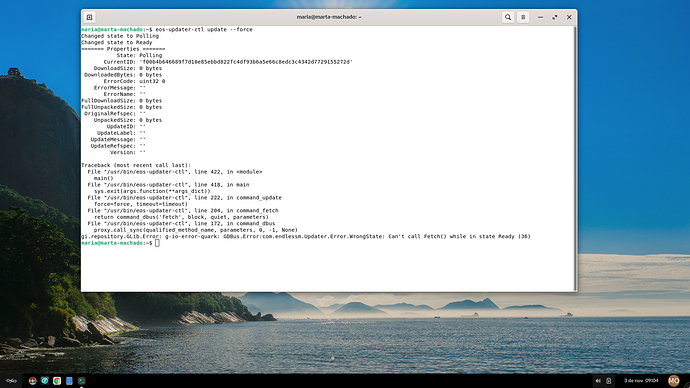Open the terminal hamburger menu

(x=523, y=17)
